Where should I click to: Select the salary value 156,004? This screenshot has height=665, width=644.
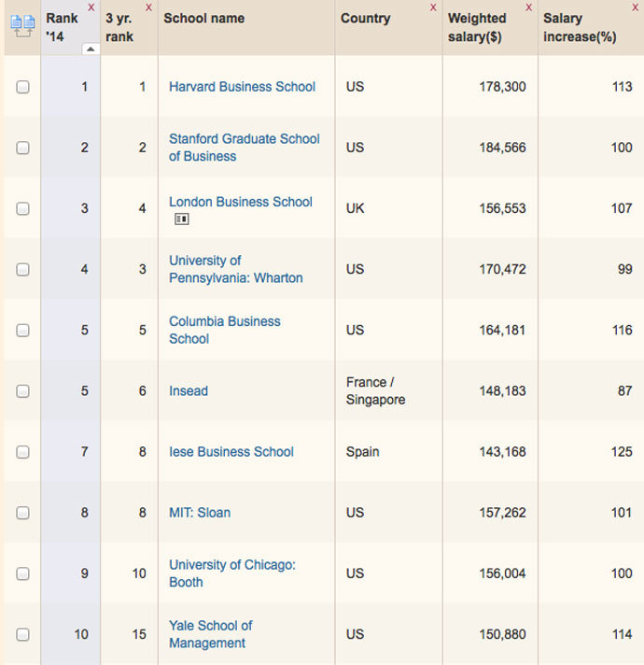[502, 573]
